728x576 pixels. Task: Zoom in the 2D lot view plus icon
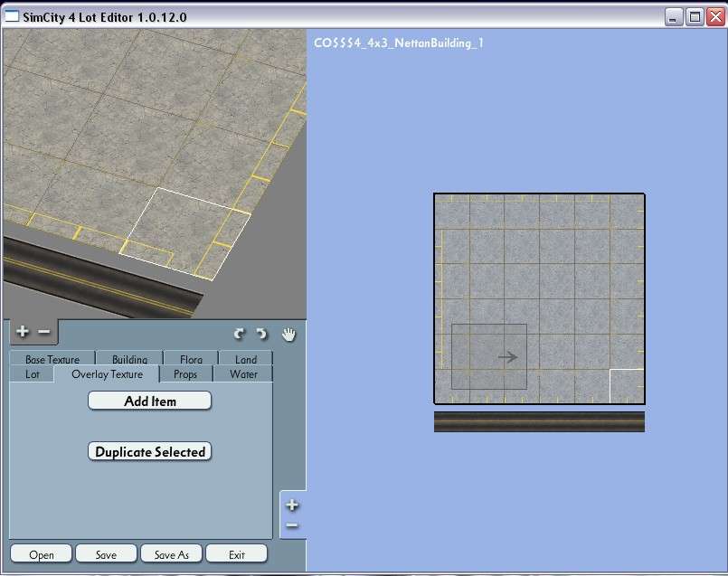(x=292, y=505)
